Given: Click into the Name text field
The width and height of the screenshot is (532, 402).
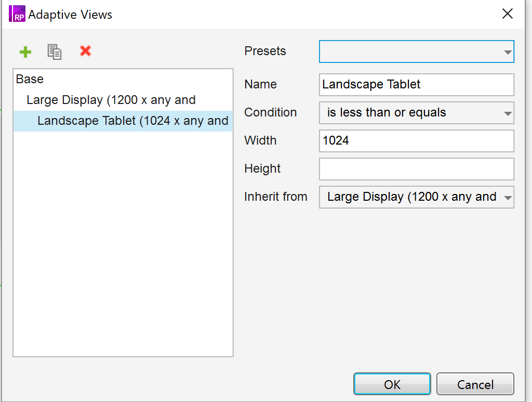Looking at the screenshot, I should pos(416,85).
